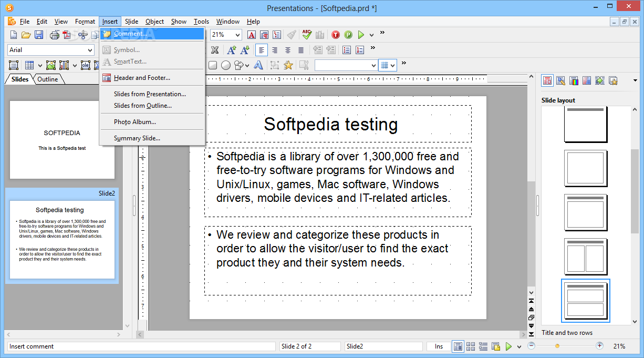Insert a chart icon
644x358 pixels.
[64, 65]
